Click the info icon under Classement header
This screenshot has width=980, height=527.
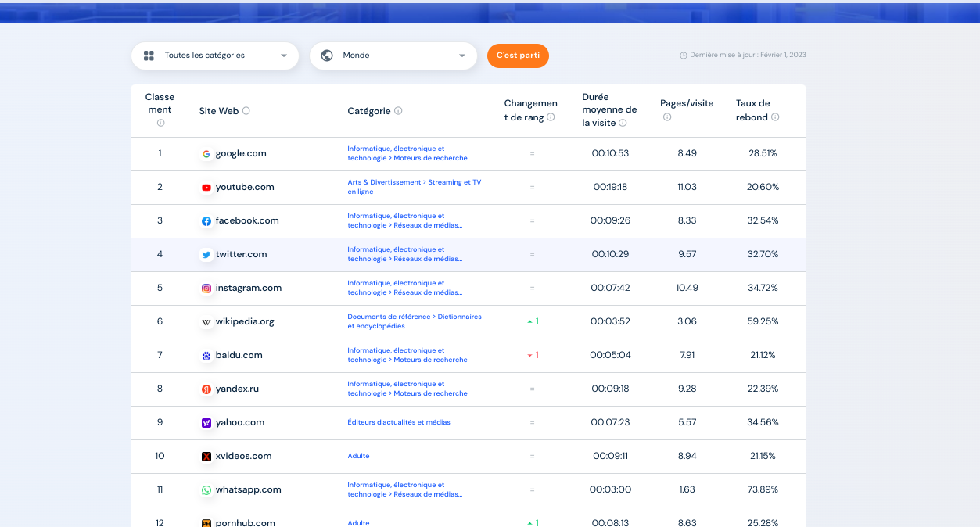click(160, 123)
